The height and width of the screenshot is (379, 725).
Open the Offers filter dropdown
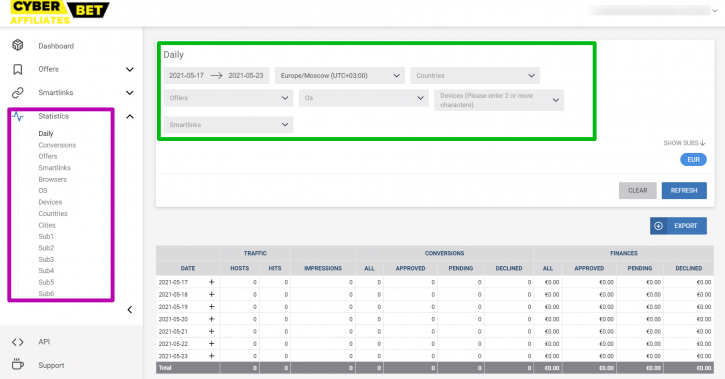pos(228,98)
